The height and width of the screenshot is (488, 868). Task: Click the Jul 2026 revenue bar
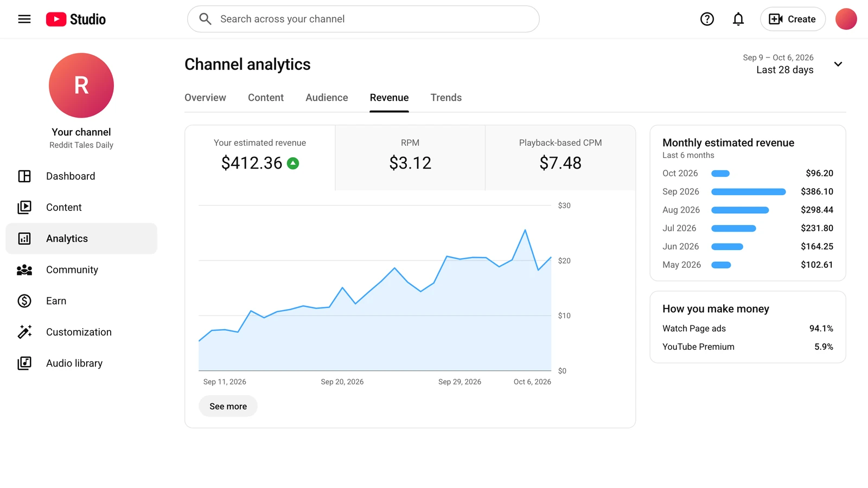[733, 228]
